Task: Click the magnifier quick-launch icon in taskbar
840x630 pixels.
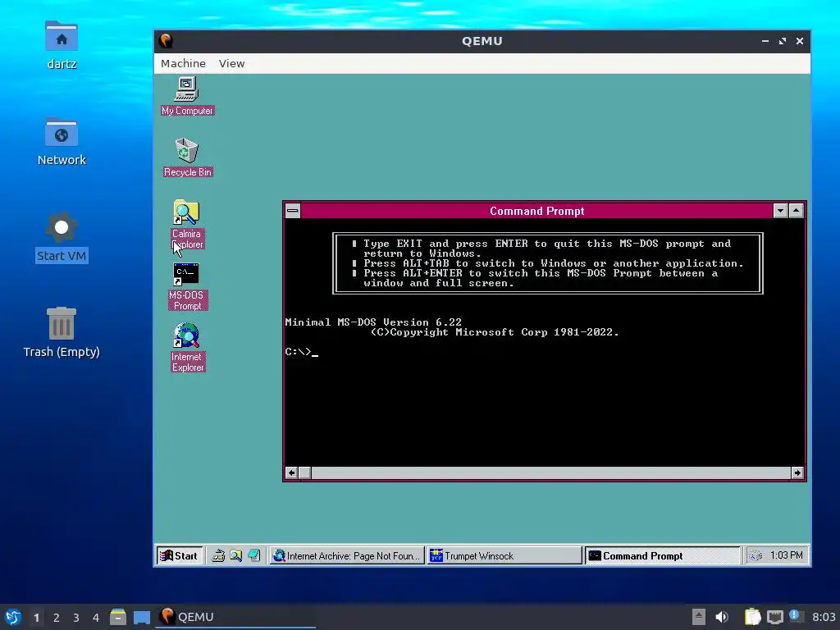Action: (x=235, y=555)
